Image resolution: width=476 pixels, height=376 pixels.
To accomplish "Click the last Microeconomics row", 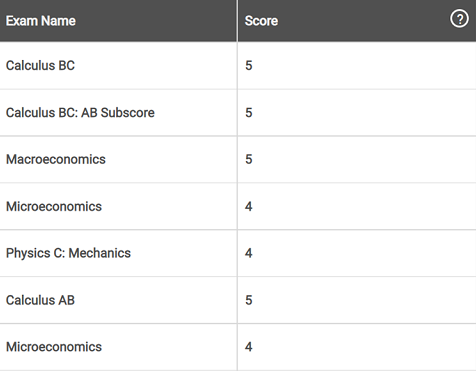I will (x=238, y=347).
